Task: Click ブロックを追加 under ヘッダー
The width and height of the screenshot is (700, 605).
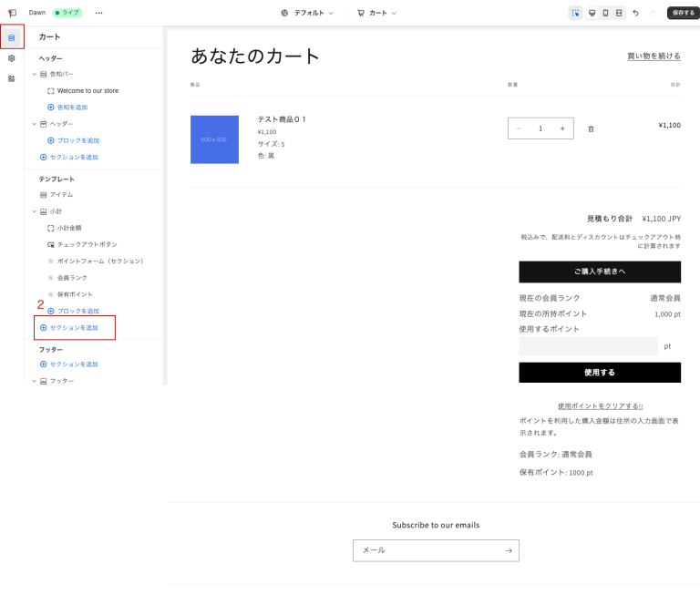Action: [73, 140]
